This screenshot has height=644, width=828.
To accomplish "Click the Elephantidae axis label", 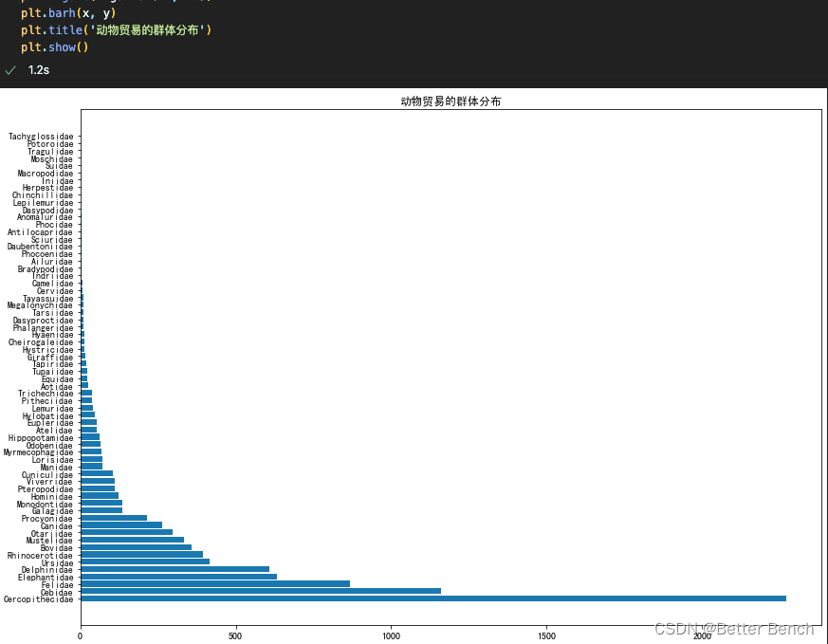I will pyautogui.click(x=46, y=578).
